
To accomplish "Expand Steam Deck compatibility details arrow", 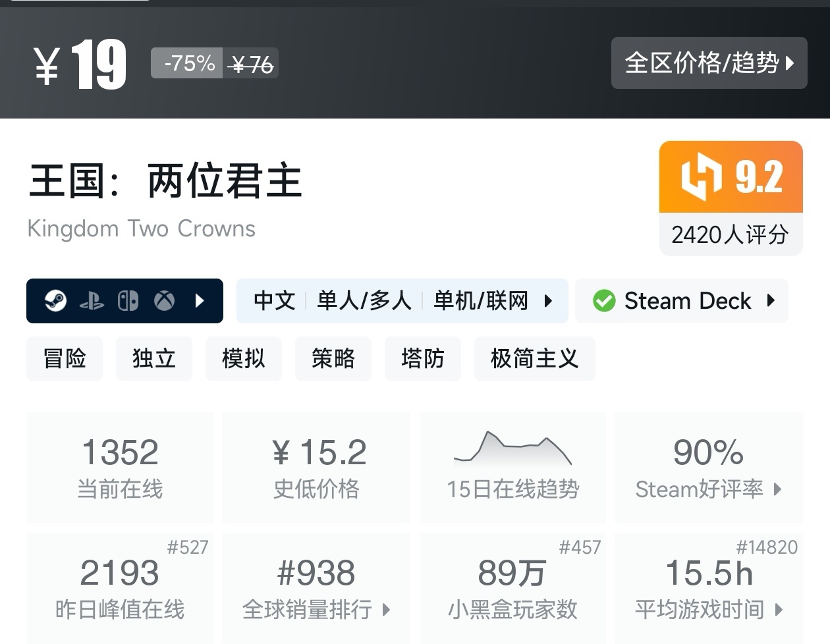I will (771, 301).
